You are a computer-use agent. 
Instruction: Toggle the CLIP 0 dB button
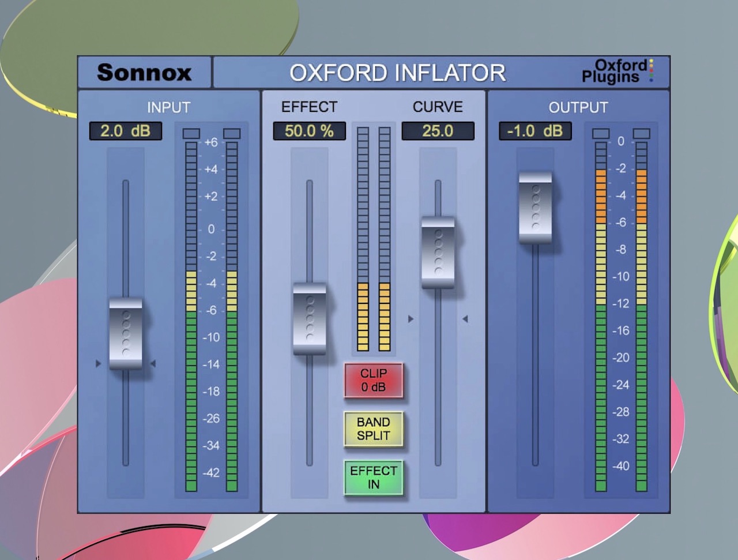(x=373, y=381)
